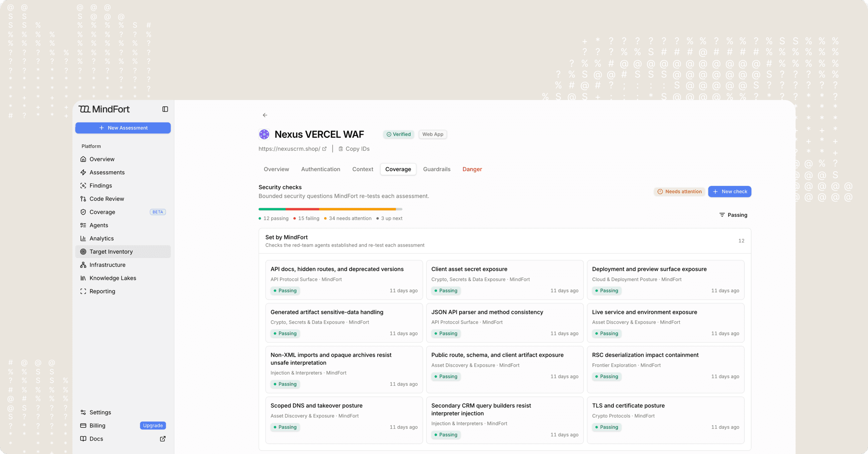Click the Findings scan icon
868x454 pixels.
tap(83, 186)
